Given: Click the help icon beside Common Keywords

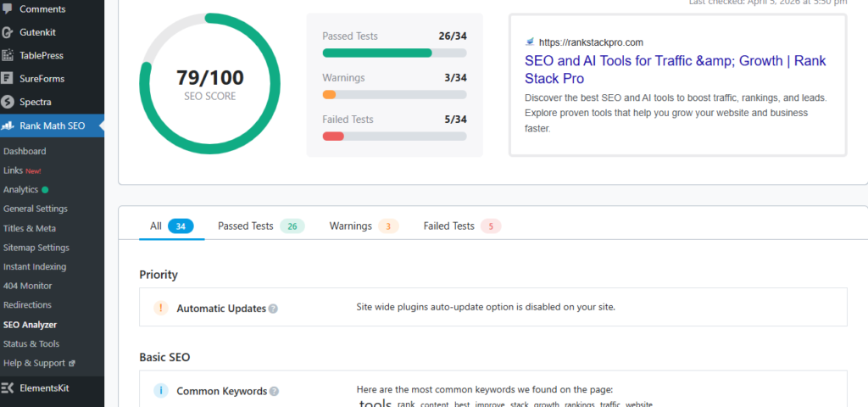Looking at the screenshot, I should click(274, 392).
